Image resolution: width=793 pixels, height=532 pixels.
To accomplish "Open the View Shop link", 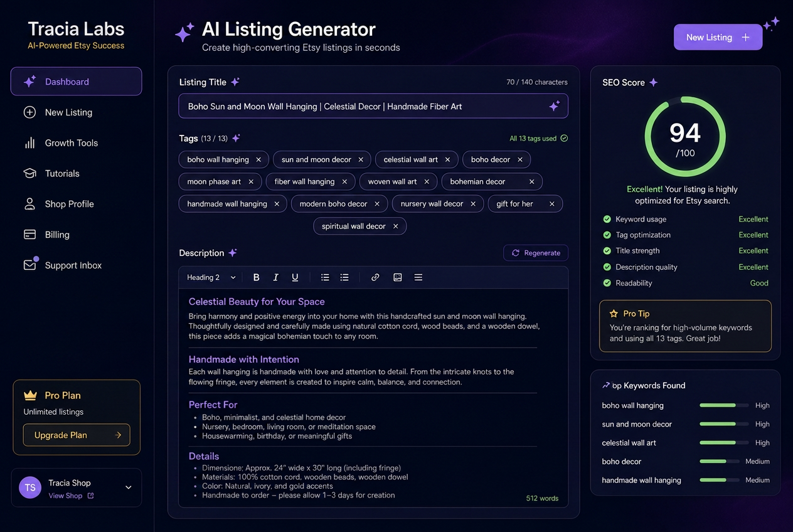I will [x=71, y=496].
